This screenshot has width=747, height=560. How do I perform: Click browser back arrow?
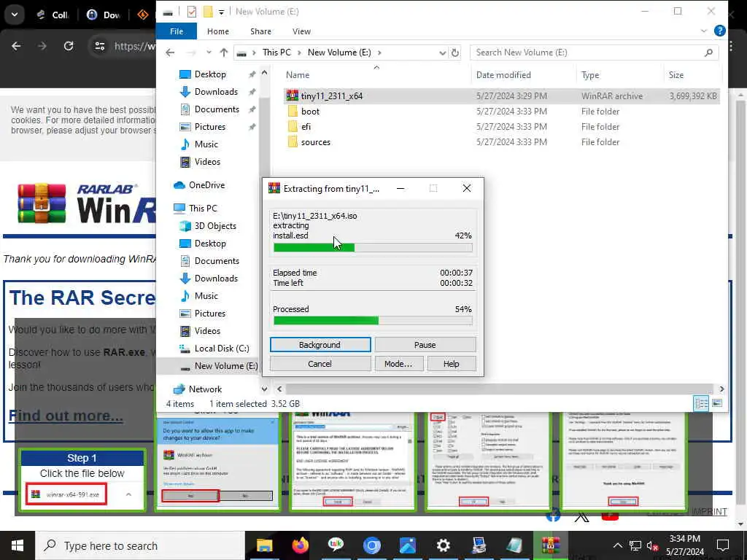16,46
